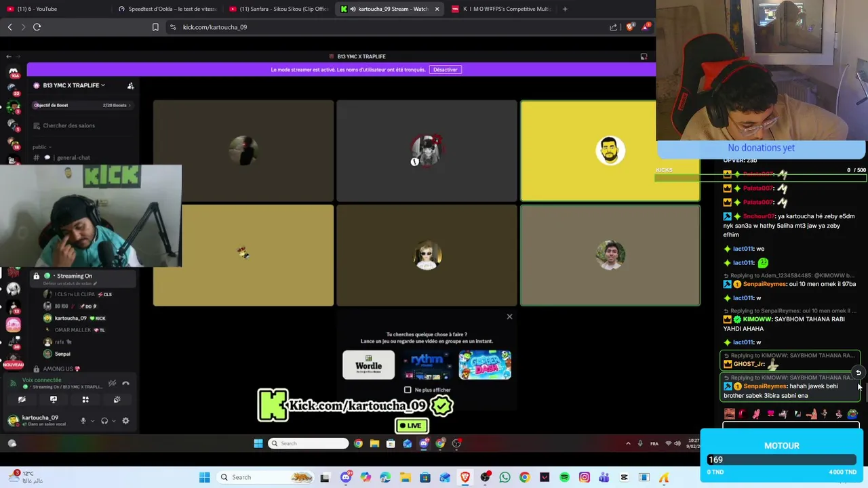Click the GHOST_Jr username in chat
The width and height of the screenshot is (868, 488).
[x=749, y=364]
